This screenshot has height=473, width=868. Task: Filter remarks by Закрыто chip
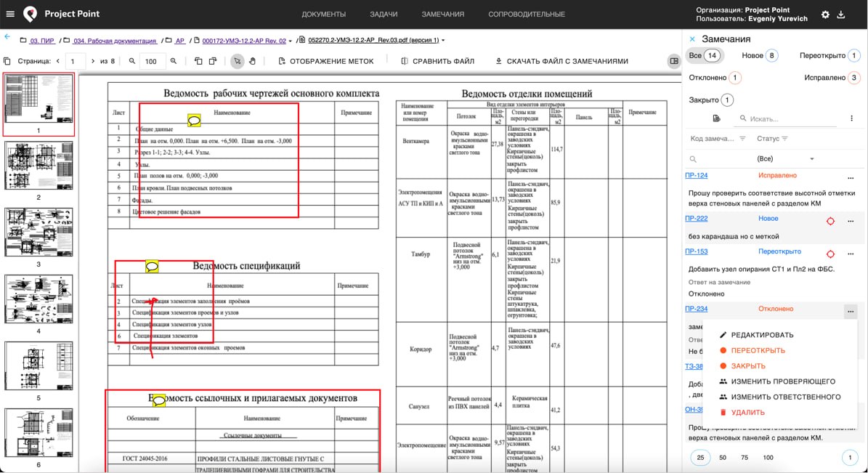711,100
